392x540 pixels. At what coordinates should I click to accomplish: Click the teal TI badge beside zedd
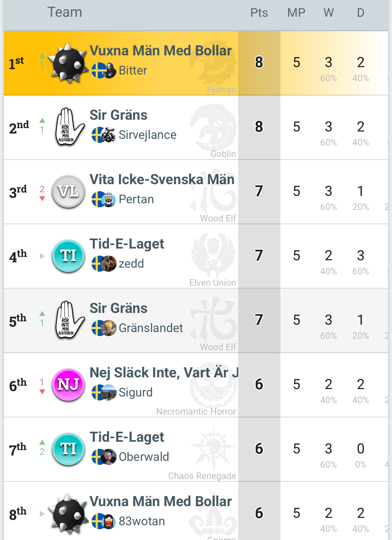(68, 256)
